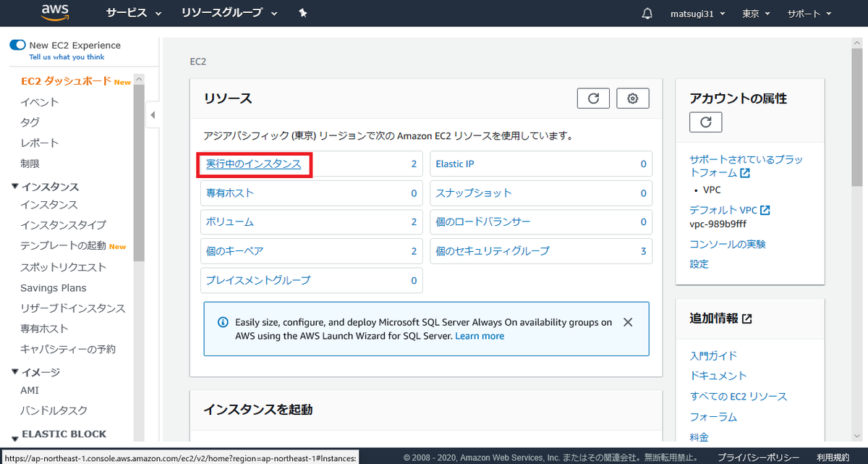The image size is (868, 464).
Task: Click the スナップショット resource link
Action: [474, 193]
